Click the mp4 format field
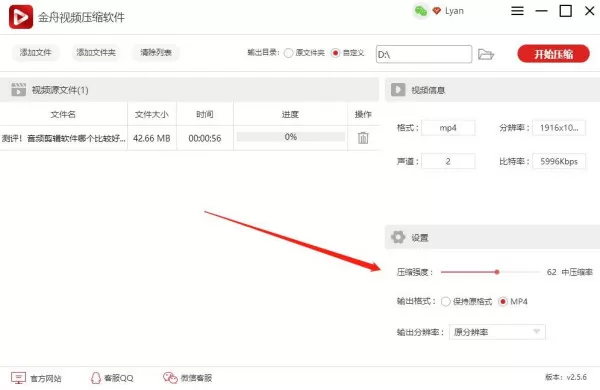Screen dimensions: 600x390 pyautogui.click(x=448, y=128)
